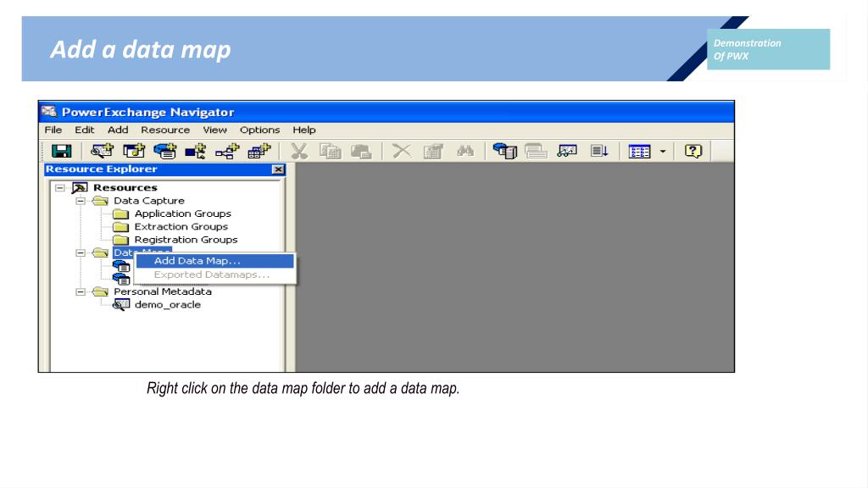The height and width of the screenshot is (488, 868).
Task: Open the Resource menu
Action: 165,130
